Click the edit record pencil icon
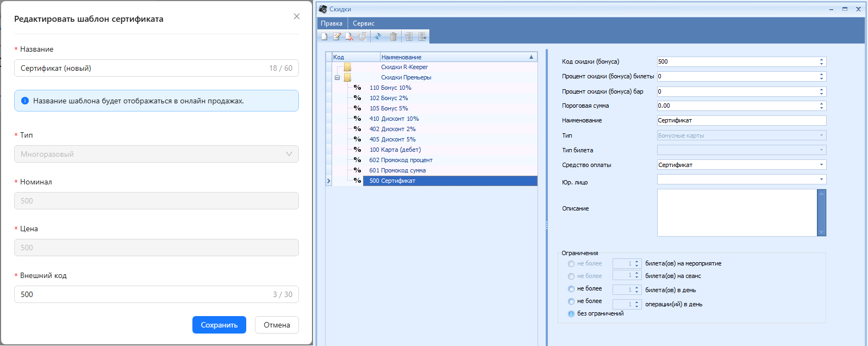This screenshot has height=346, width=868. (x=337, y=37)
